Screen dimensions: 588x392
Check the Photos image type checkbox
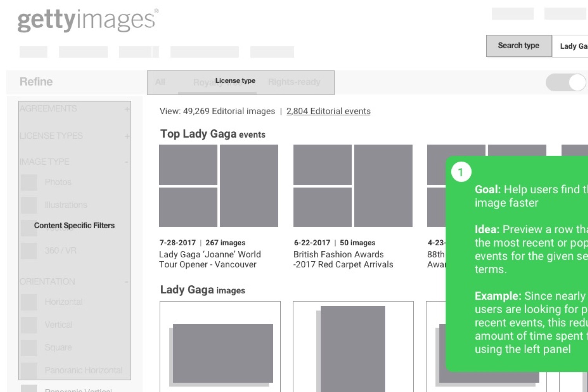29,182
